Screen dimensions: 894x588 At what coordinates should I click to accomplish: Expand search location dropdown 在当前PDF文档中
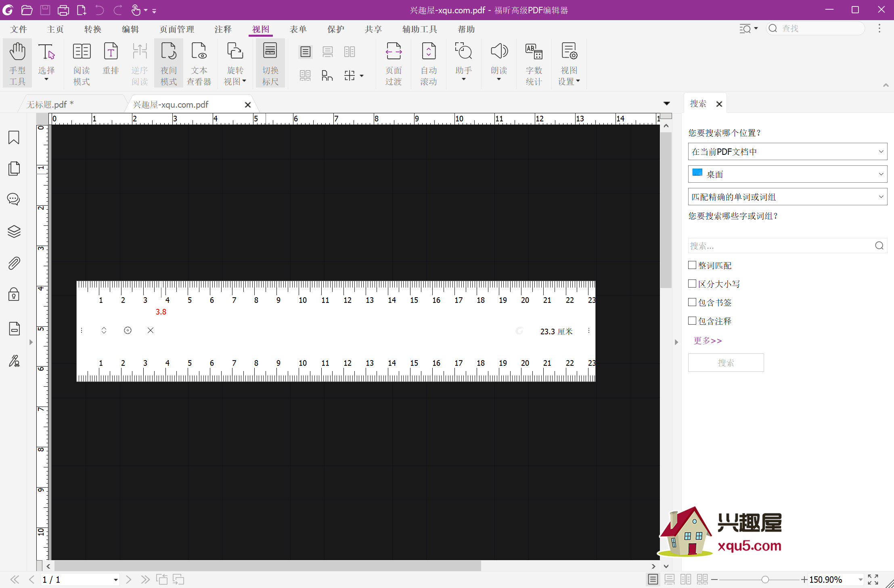coord(787,152)
